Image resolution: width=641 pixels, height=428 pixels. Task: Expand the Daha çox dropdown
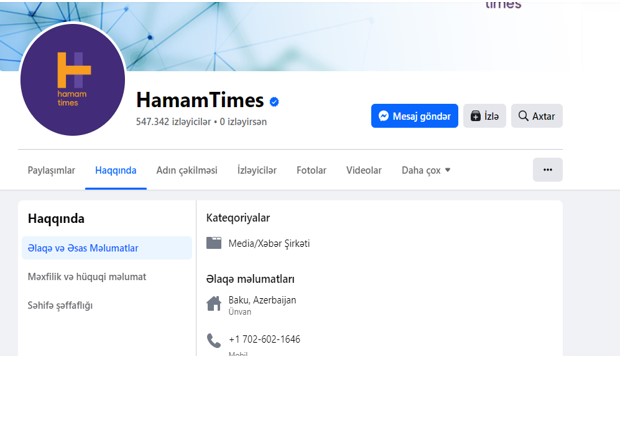(x=426, y=170)
